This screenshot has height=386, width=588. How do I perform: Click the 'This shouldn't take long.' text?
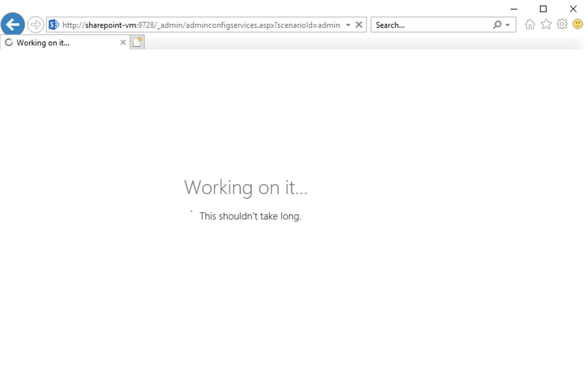pos(250,216)
